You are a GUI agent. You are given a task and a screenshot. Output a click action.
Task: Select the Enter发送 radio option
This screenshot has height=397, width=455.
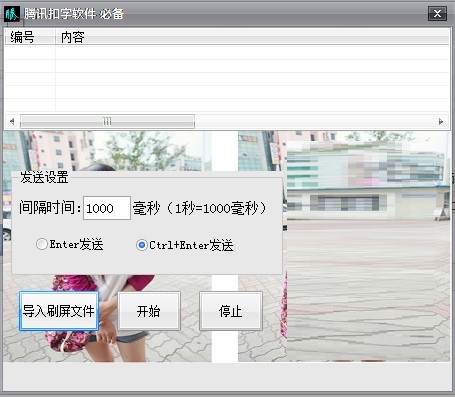tap(70, 244)
